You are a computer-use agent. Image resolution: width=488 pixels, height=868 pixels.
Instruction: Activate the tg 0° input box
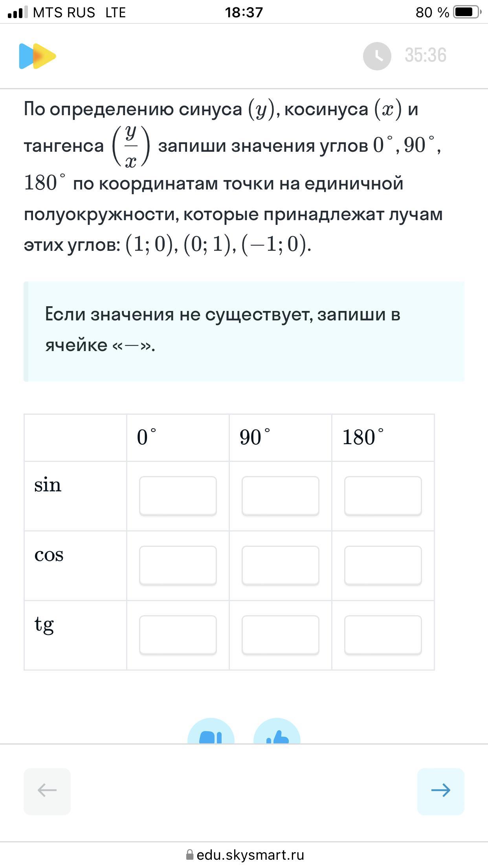point(178,635)
